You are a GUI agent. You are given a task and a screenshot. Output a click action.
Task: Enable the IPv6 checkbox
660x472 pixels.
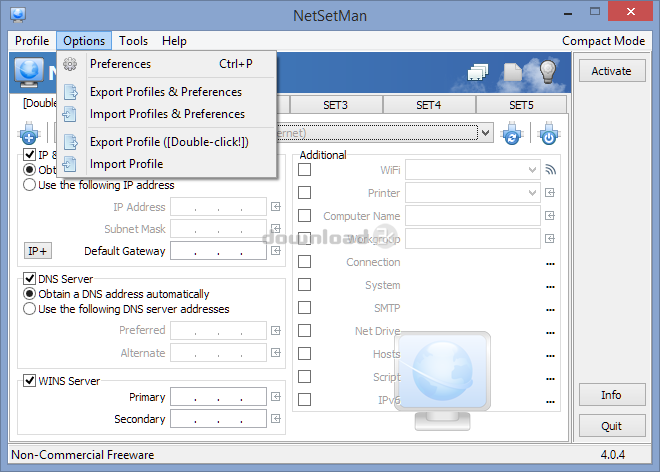click(x=304, y=399)
